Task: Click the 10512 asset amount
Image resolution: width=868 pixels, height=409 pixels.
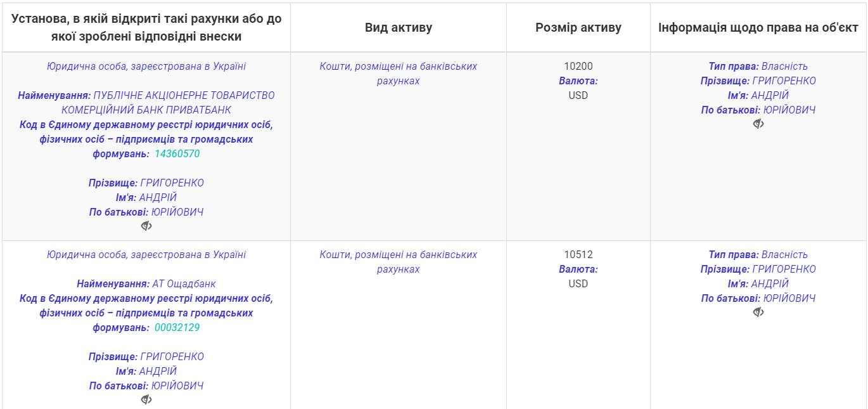Action: pos(578,254)
